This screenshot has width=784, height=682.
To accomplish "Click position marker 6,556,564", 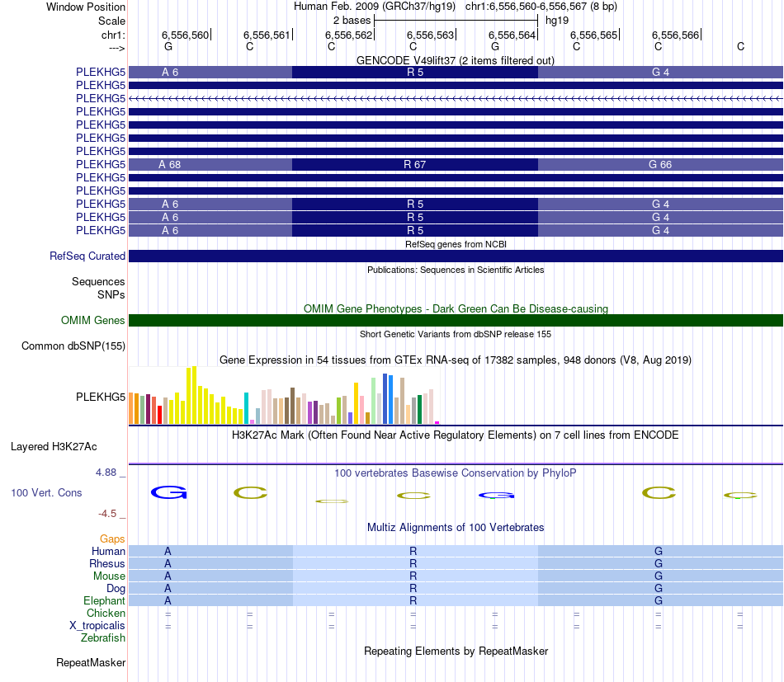I will (x=512, y=35).
